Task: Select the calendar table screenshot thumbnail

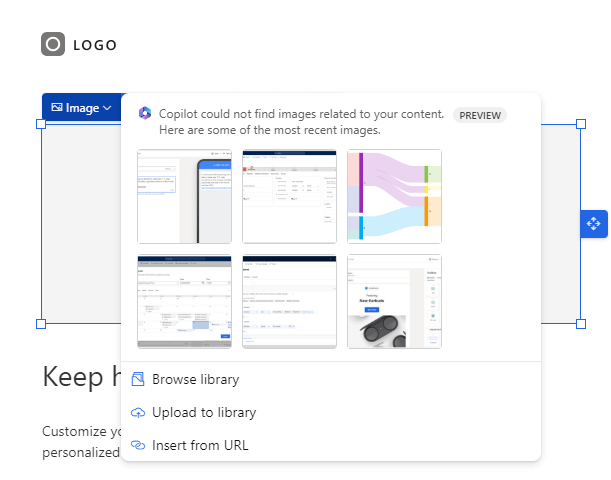Action: (184, 301)
